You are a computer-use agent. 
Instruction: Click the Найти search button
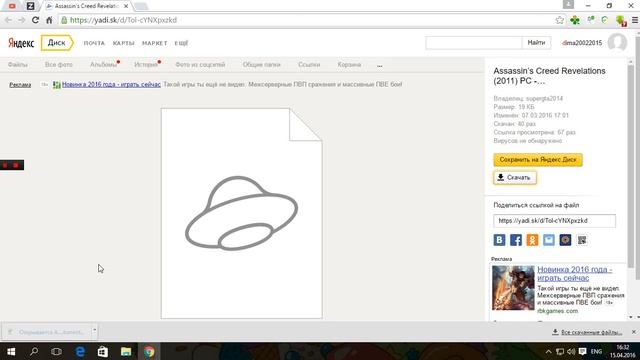click(536, 42)
